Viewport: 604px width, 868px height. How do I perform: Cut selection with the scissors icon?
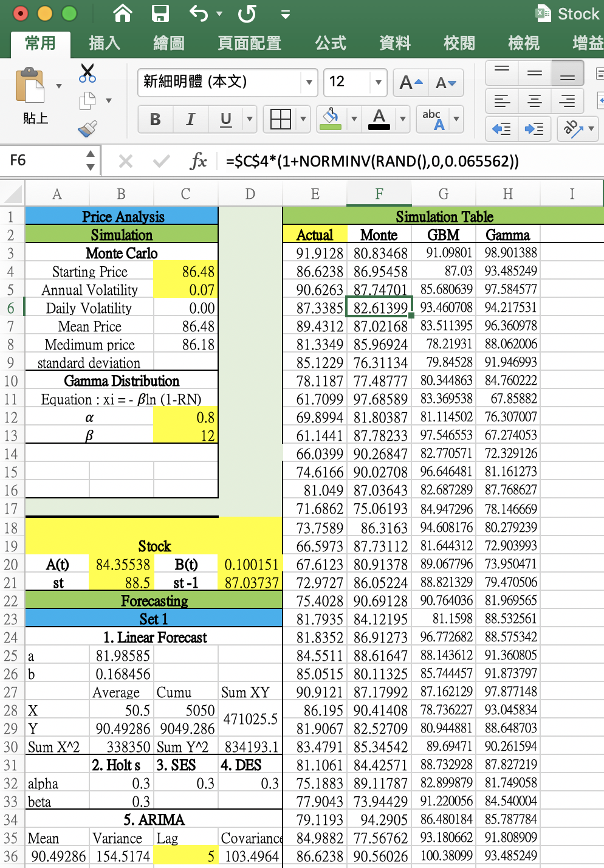[x=88, y=73]
